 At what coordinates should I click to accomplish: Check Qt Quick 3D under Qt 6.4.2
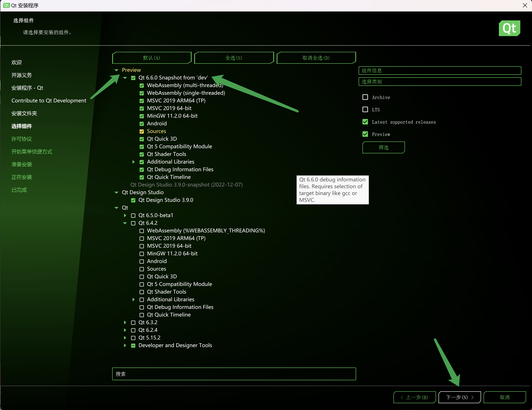[141, 277]
